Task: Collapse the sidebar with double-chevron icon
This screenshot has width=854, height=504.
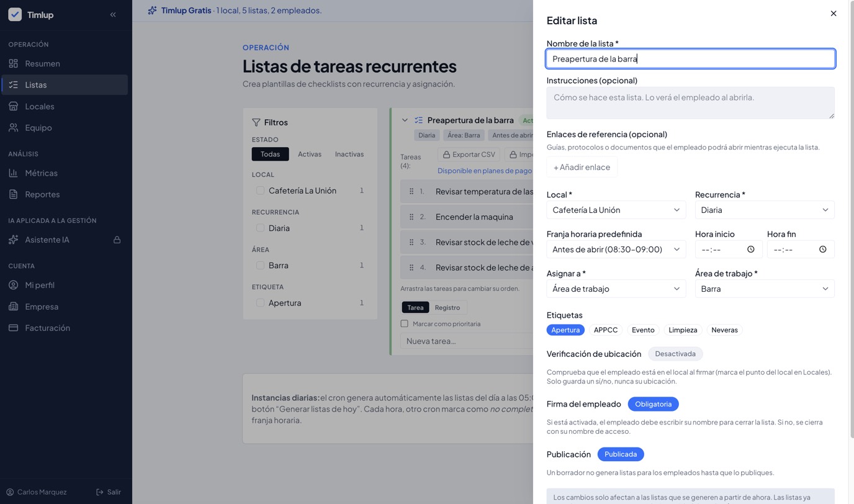Action: [113, 14]
